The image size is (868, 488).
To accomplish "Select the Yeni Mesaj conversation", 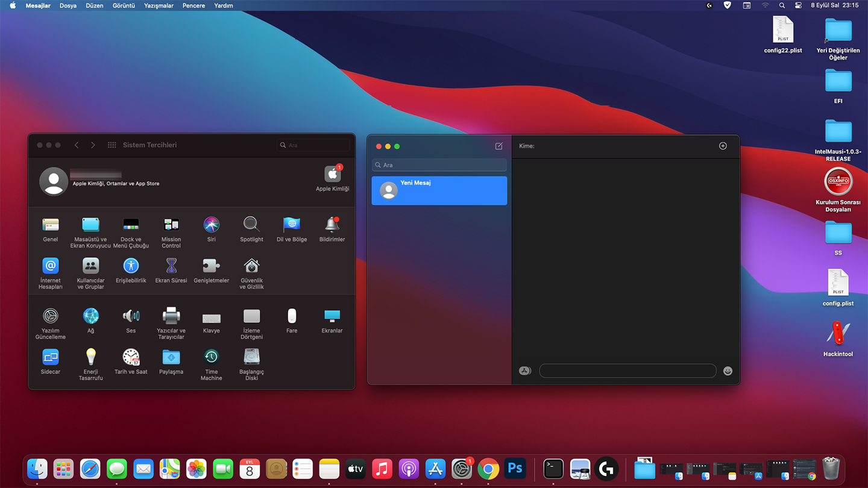I will point(439,190).
